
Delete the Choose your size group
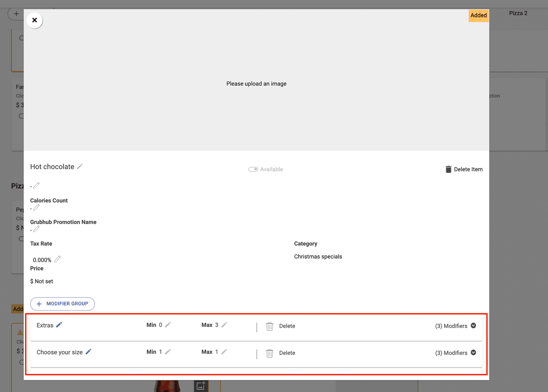tap(280, 353)
